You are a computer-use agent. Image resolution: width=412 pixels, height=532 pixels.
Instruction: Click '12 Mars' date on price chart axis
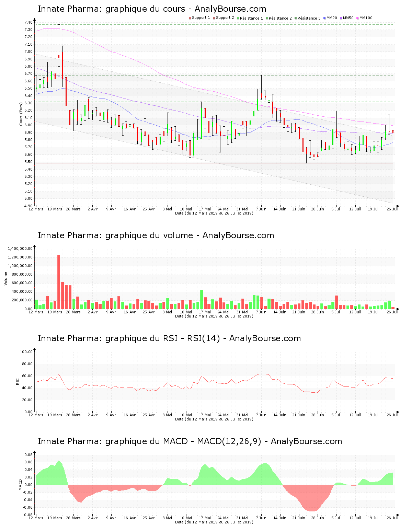36,209
